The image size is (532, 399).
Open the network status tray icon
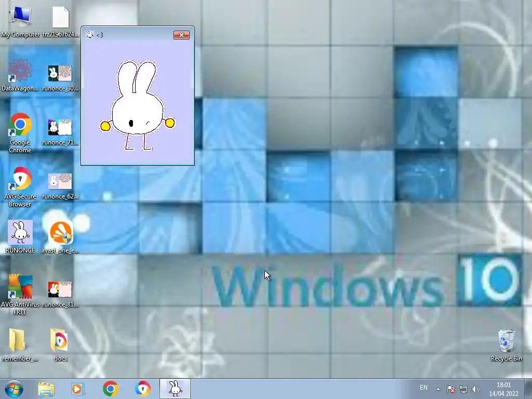(463, 389)
